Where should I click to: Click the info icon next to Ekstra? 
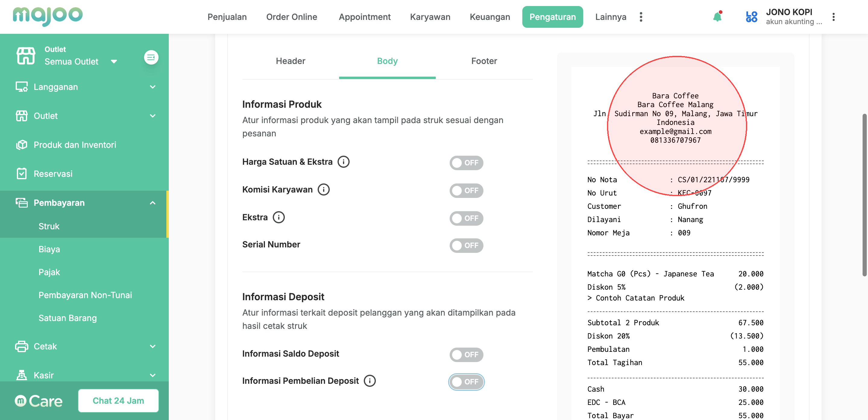pyautogui.click(x=278, y=217)
